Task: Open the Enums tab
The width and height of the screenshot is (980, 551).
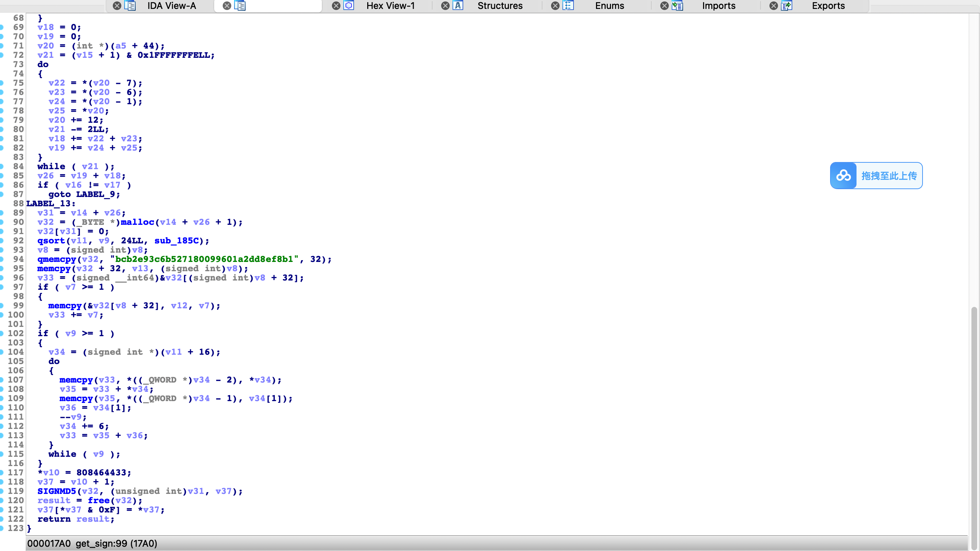Action: pos(610,6)
